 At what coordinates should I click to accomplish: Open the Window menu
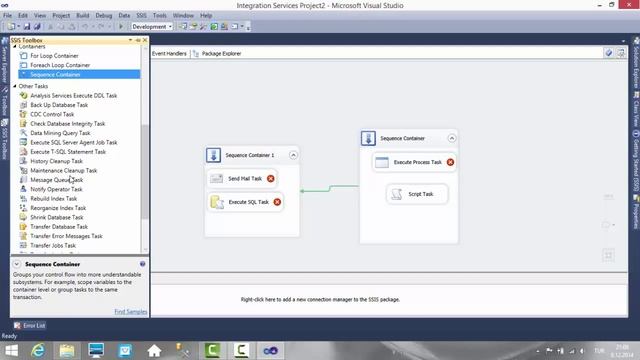[183, 16]
